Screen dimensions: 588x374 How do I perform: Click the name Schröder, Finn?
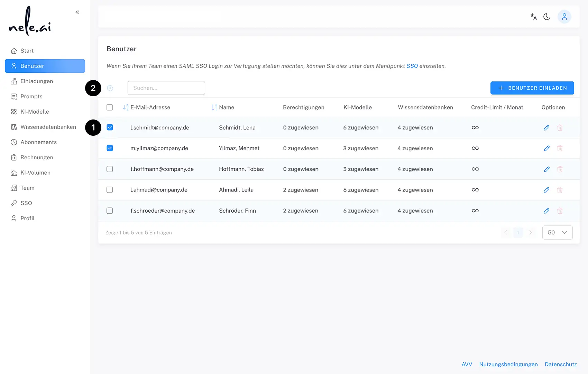coord(237,211)
